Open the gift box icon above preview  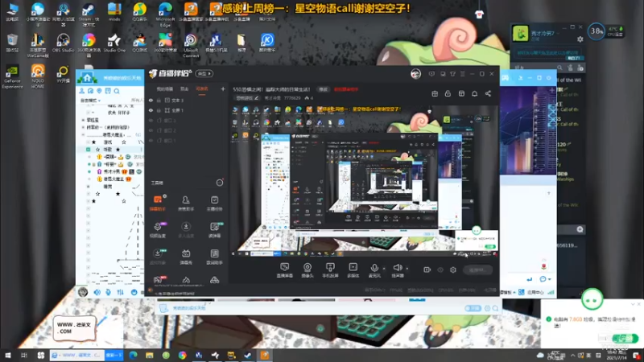tap(435, 94)
